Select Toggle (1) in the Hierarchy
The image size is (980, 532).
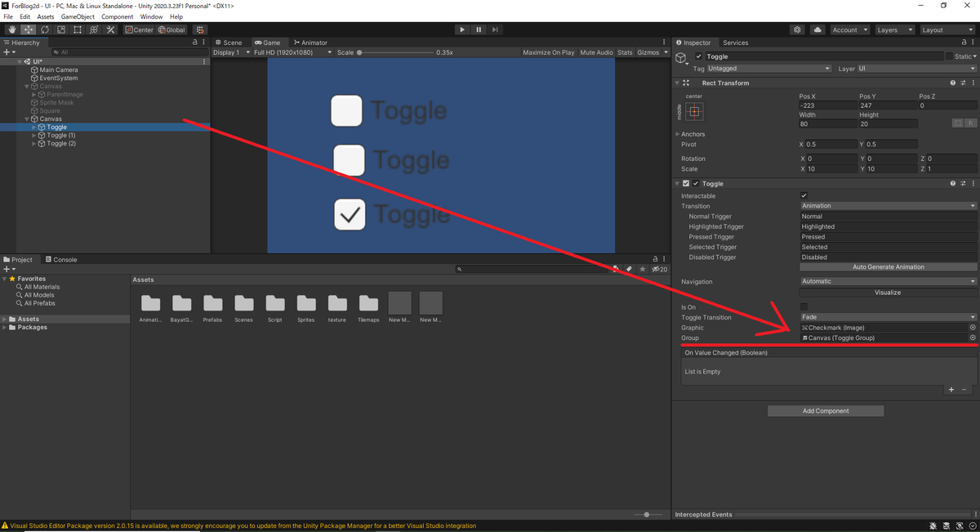coord(61,135)
